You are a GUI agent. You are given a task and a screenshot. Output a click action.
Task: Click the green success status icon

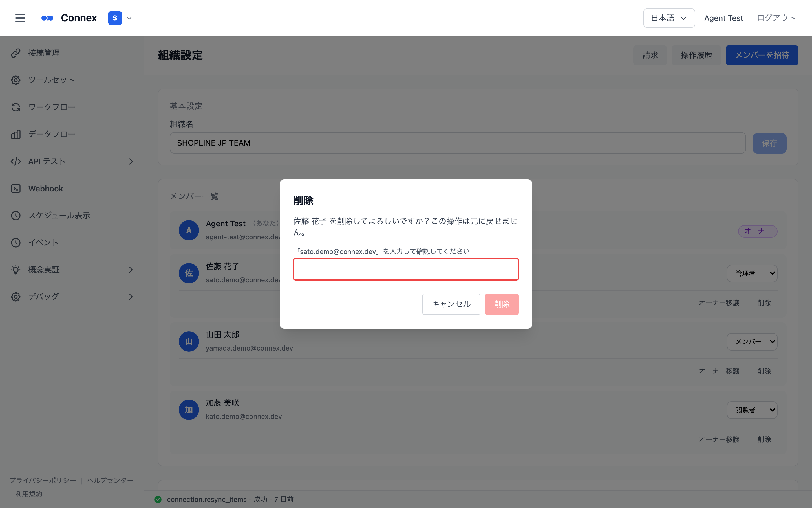click(x=158, y=499)
